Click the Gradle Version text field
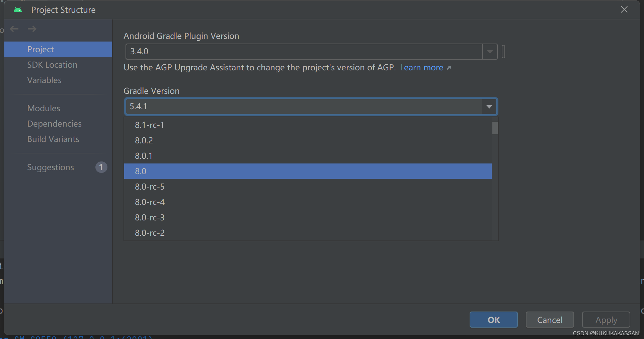 click(303, 107)
